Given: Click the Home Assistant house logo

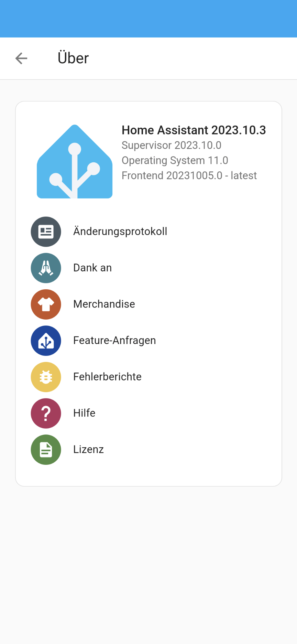Looking at the screenshot, I should coord(75,162).
